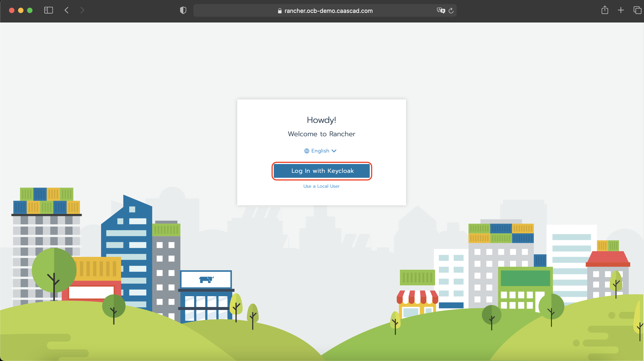This screenshot has width=644, height=361.
Task: Click the Howdy! heading text
Action: (321, 120)
